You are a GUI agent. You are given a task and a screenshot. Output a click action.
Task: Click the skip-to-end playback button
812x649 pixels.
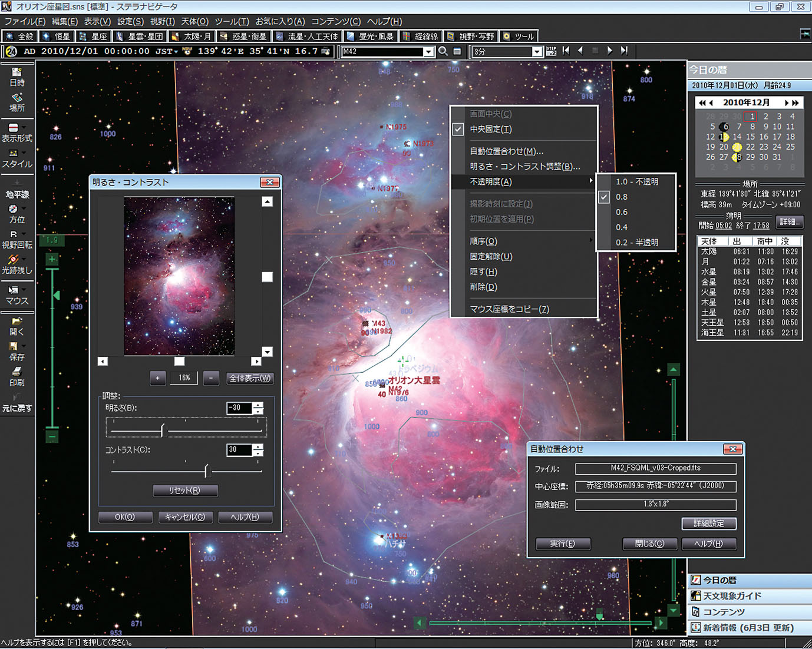tap(624, 51)
